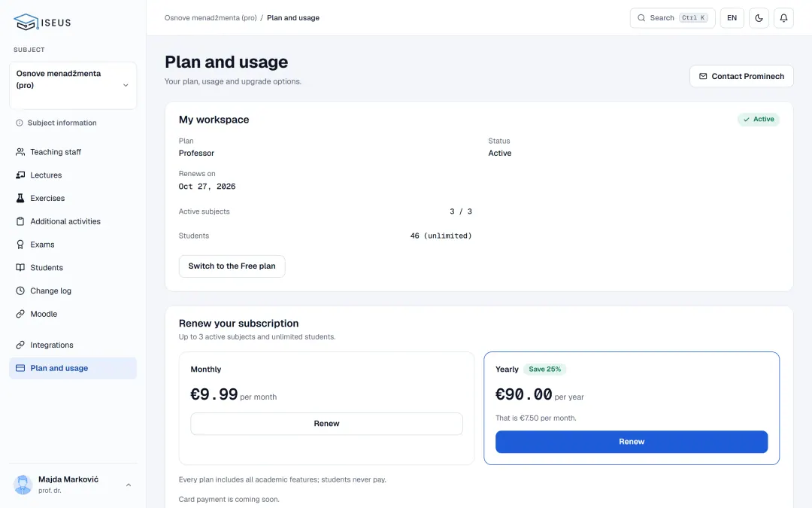Screen dimensions: 812x508
Task: Click the notifications bell icon
Action: coord(783,18)
